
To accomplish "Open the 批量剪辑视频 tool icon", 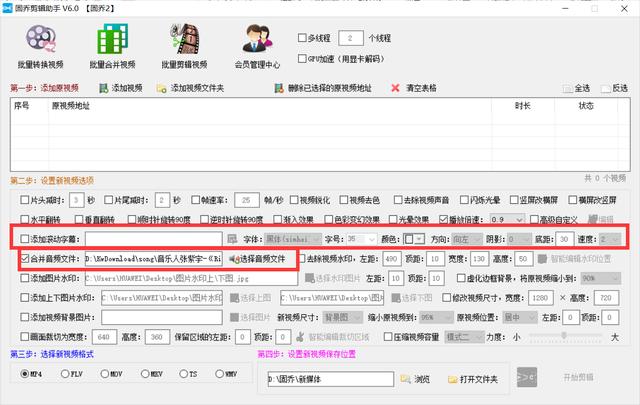I will (184, 39).
